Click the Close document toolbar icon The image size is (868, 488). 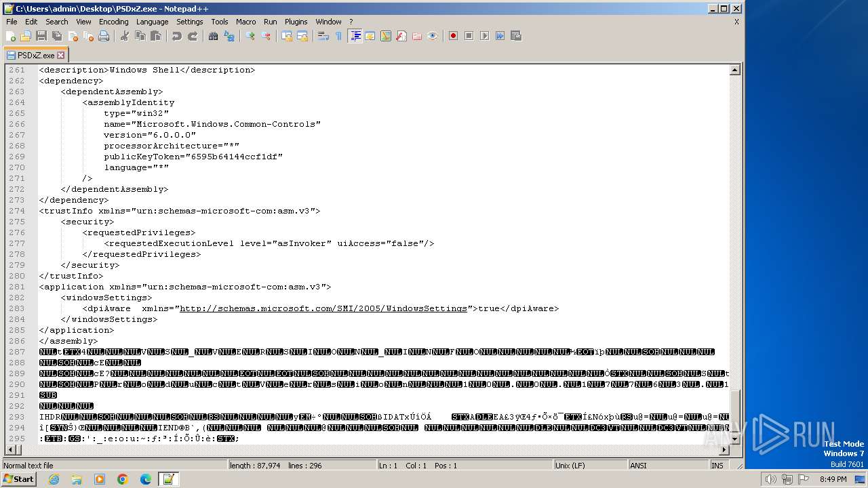(x=73, y=36)
